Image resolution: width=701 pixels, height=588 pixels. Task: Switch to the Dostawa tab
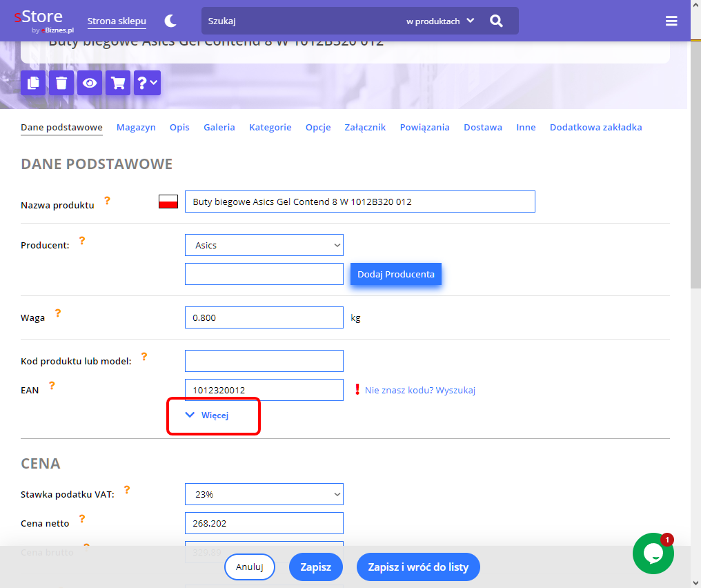(483, 127)
